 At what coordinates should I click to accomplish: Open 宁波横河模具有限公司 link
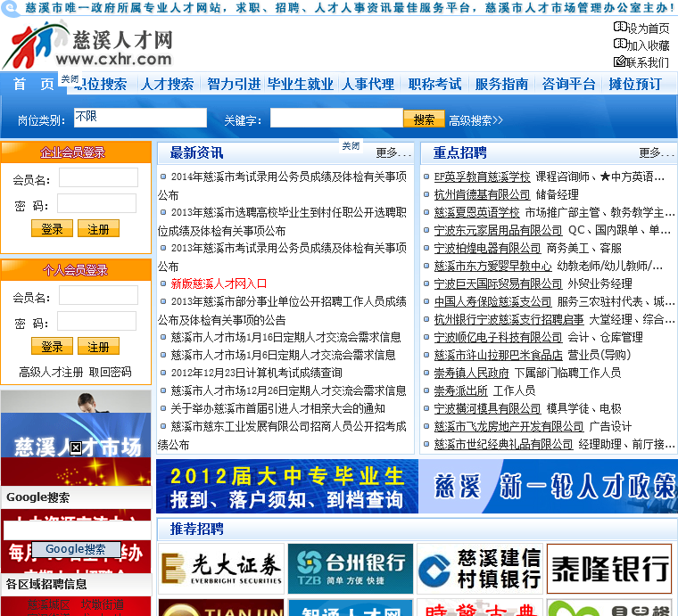487,408
